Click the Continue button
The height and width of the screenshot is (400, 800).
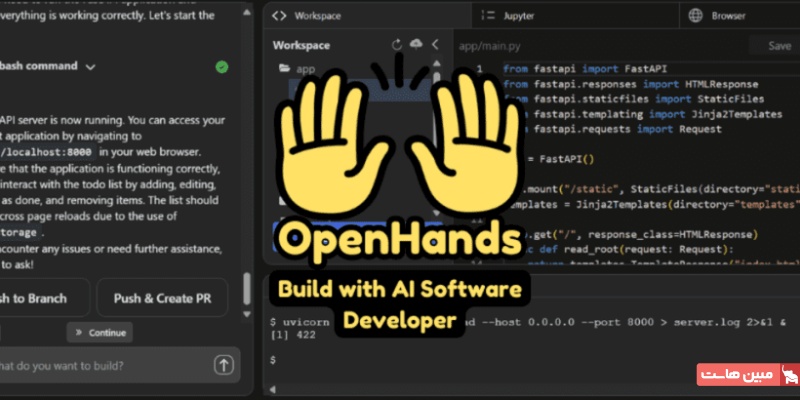pyautogui.click(x=100, y=333)
